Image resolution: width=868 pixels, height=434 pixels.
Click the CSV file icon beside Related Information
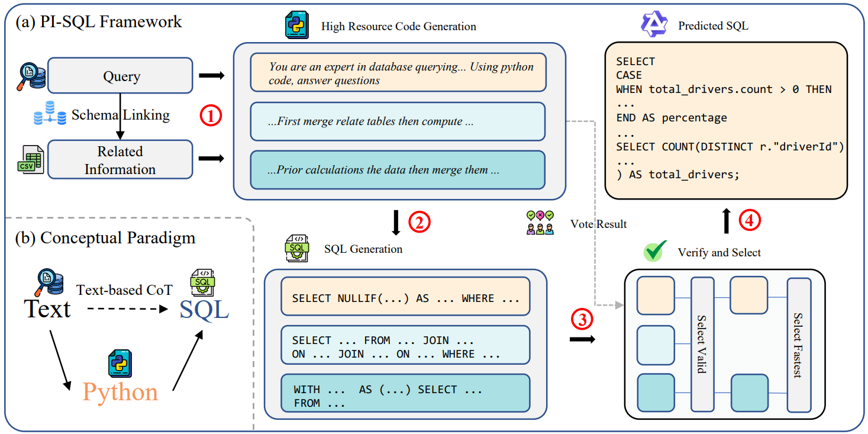(31, 159)
